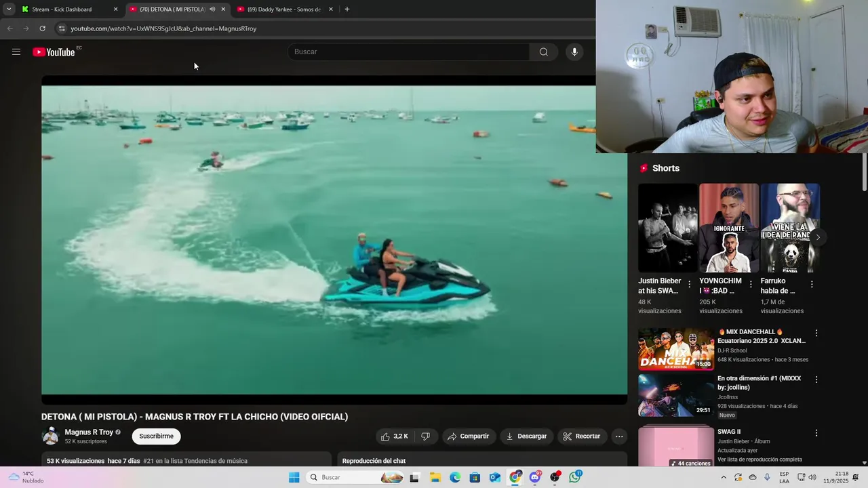Go back in browser history

(9, 28)
